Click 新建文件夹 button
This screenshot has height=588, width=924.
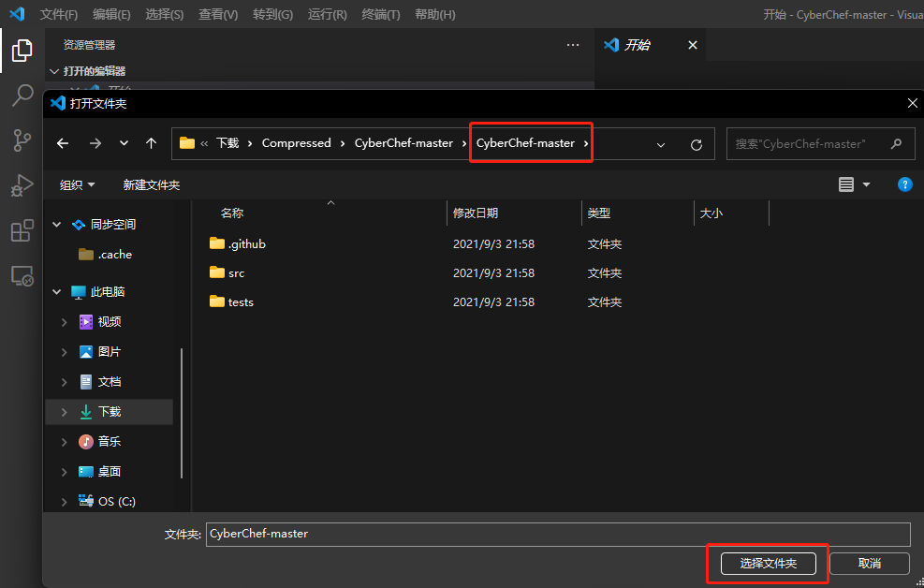152,185
